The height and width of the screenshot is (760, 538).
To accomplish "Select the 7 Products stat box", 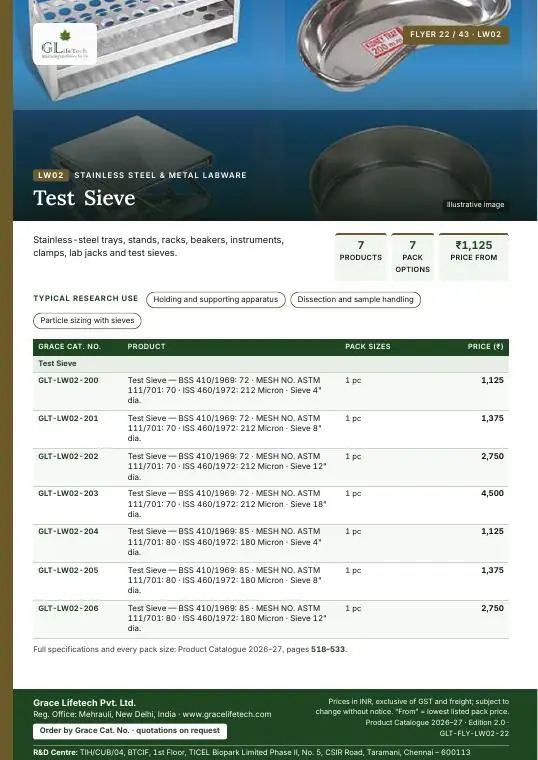I will pyautogui.click(x=361, y=256).
